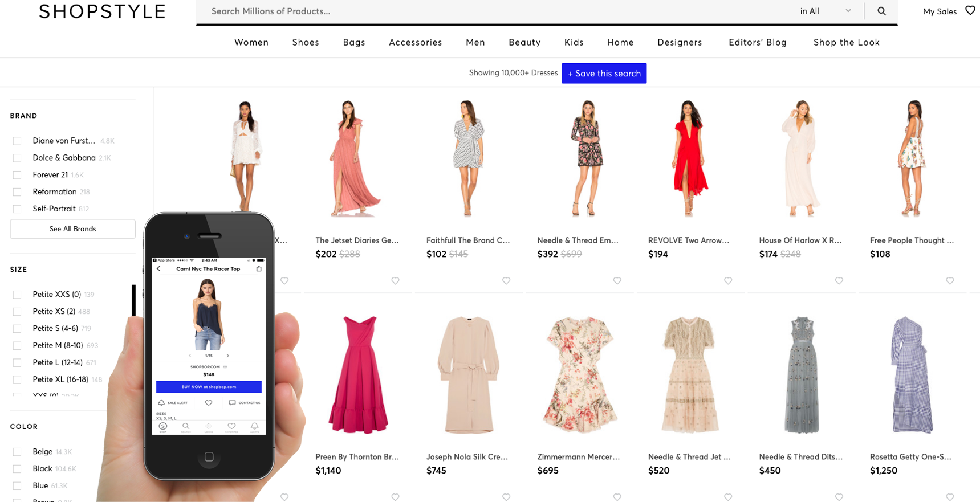Go to the Kids category
980x502 pixels.
pos(574,42)
